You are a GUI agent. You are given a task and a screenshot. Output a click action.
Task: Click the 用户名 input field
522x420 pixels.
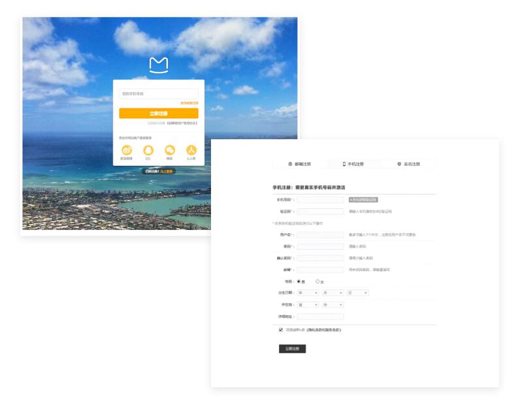click(321, 235)
